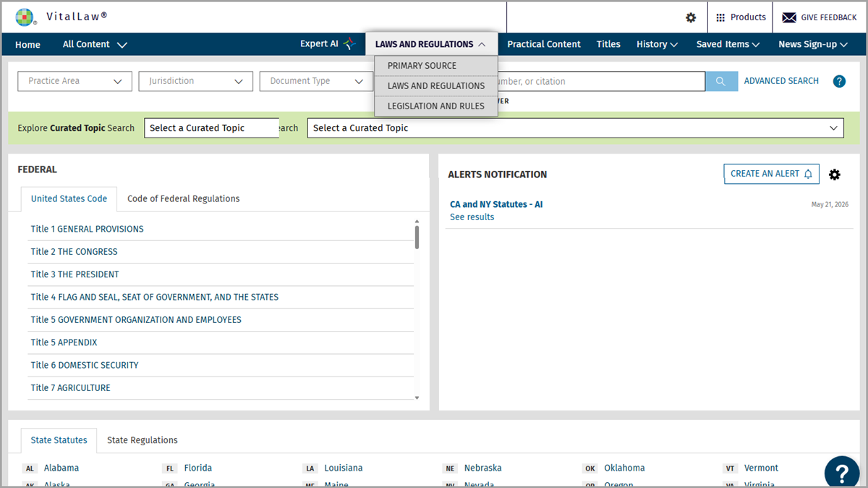868x488 pixels.
Task: Click the Give Feedback envelope icon
Action: point(789,17)
